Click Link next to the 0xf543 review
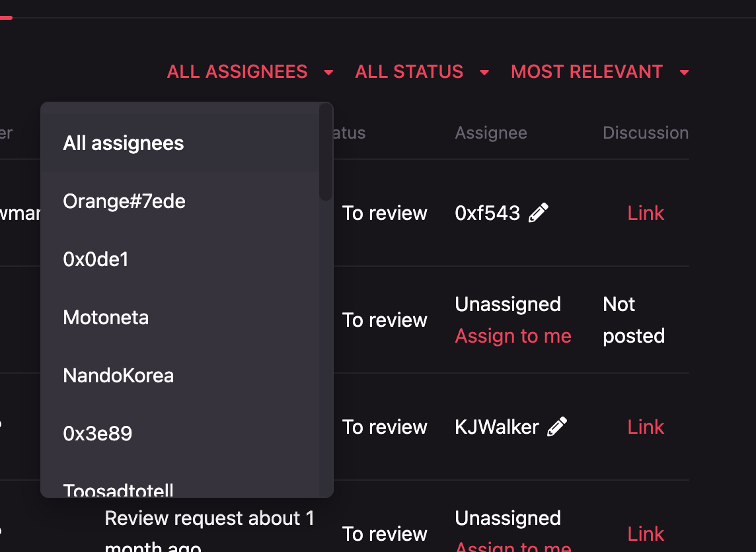 click(646, 213)
